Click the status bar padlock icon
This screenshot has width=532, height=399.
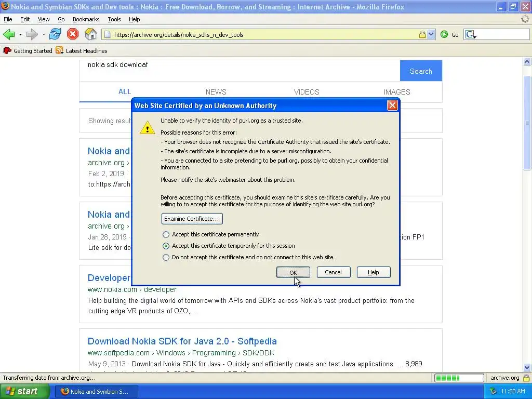click(x=526, y=378)
